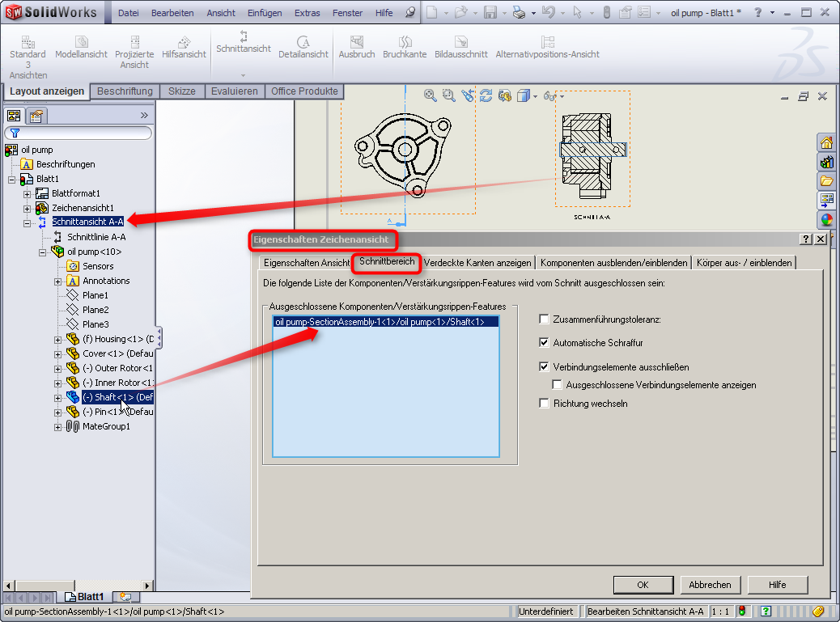Click the Schnittansicht tool
840x622 pixels.
[x=244, y=42]
